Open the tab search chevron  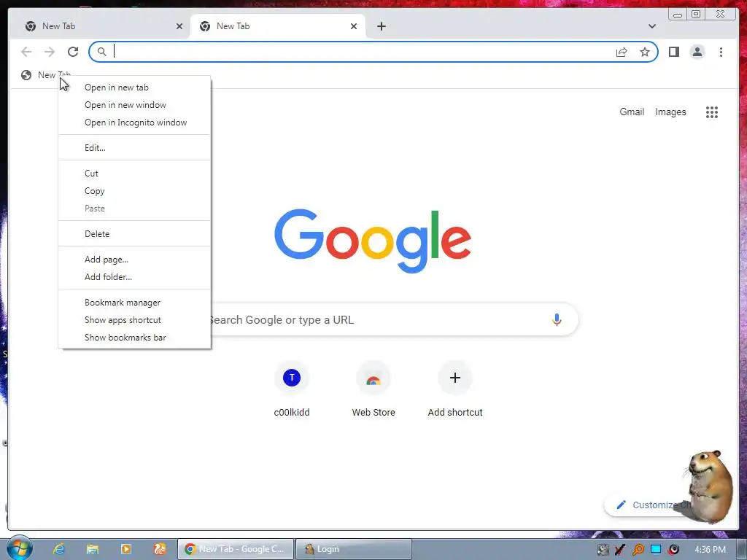click(651, 26)
